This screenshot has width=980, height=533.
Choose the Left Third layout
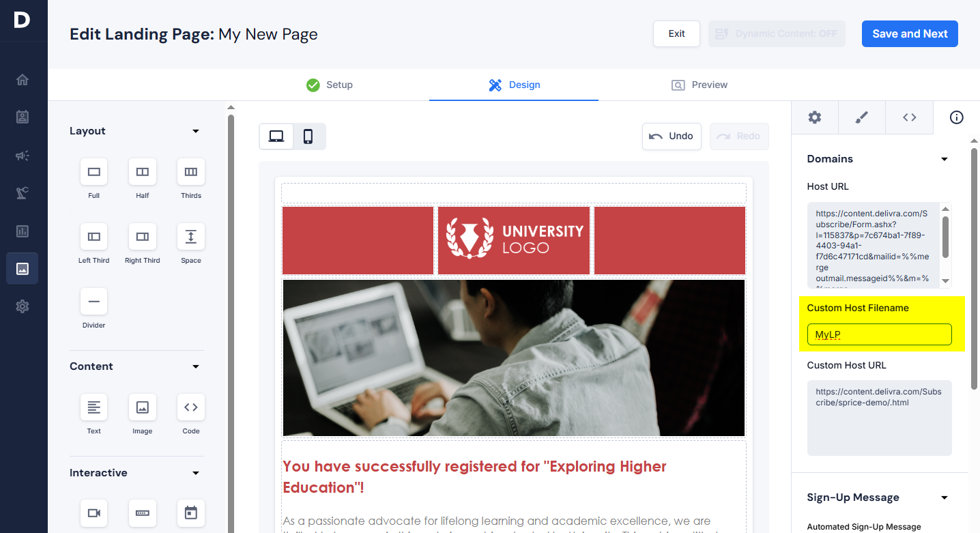pyautogui.click(x=94, y=237)
